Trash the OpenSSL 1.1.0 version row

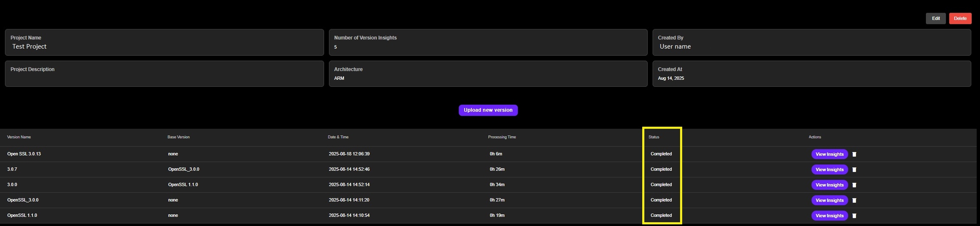coord(854,216)
